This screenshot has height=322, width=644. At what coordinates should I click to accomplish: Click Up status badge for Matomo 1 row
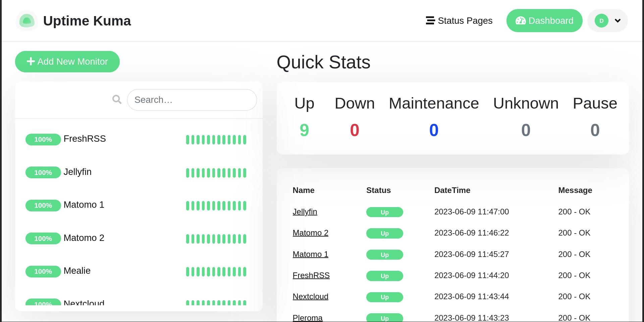(385, 255)
